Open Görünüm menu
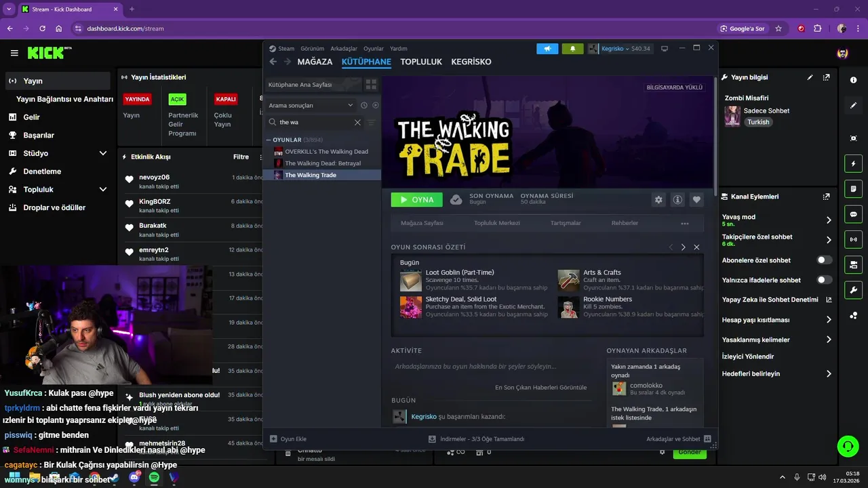Viewport: 868px width, 488px height. coord(313,49)
